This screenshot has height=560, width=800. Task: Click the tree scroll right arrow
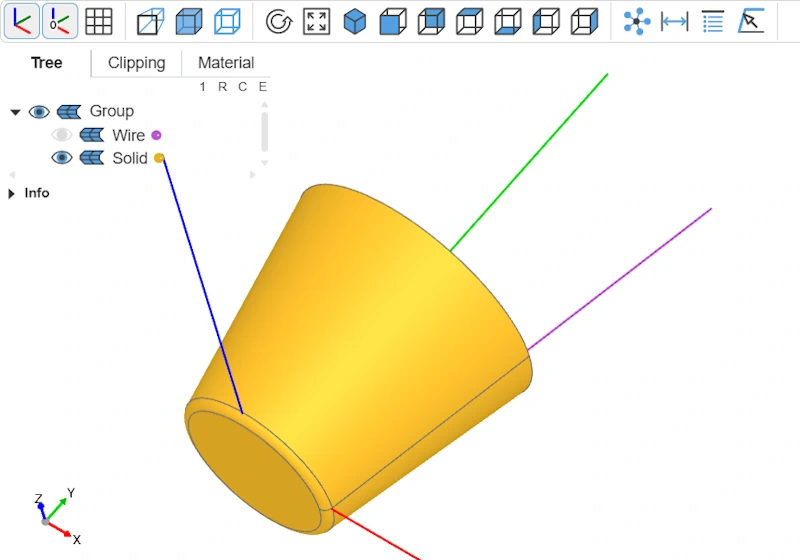click(x=253, y=175)
